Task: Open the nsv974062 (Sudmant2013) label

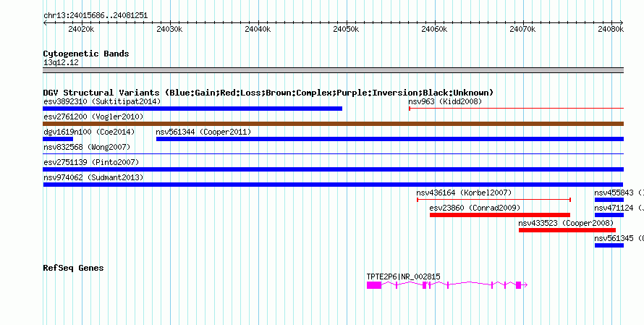Action: point(93,177)
